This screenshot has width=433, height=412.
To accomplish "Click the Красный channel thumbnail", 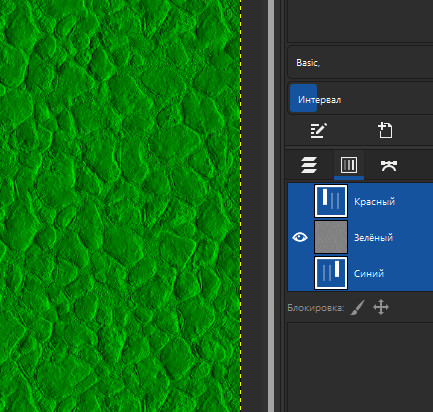I will point(331,201).
